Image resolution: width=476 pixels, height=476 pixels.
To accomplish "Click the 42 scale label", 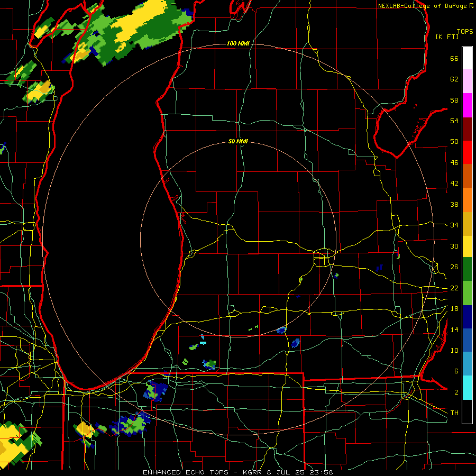I will [454, 184].
